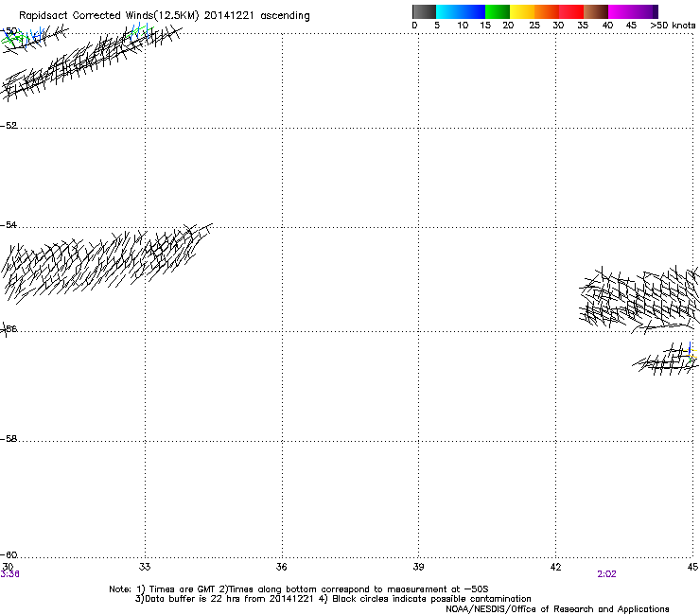The width and height of the screenshot is (700, 615).
Task: Click the 'NOAA/NESDIS/Office of Research and Applications' credit
Action: tap(557, 609)
